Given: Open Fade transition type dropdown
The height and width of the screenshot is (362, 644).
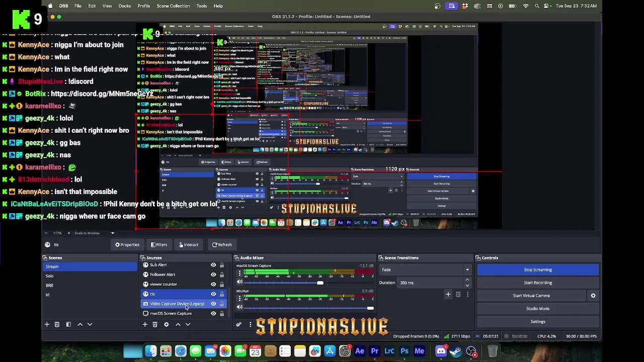Looking at the screenshot, I should click(426, 270).
